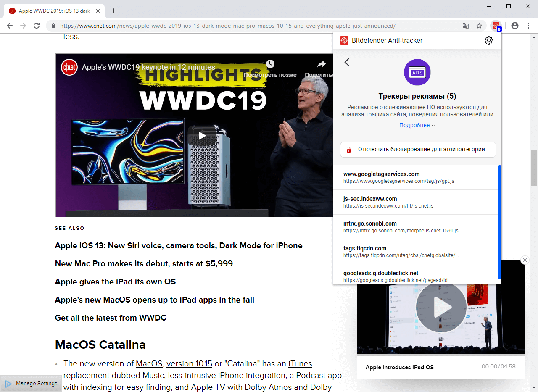Select js-sec.indexww.com tracker entry
The height and width of the screenshot is (392, 538).
(x=415, y=202)
